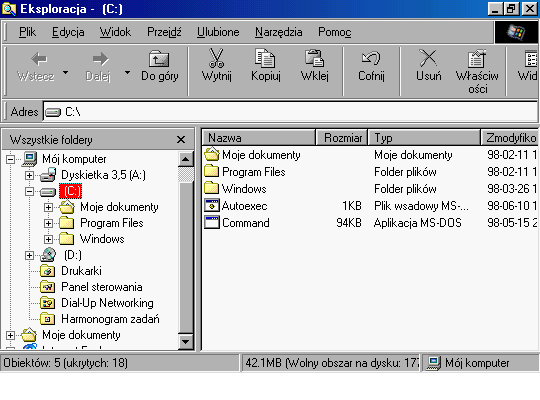Click the Windows logo throbber icon
Image resolution: width=540 pixels, height=400 pixels.
516,32
